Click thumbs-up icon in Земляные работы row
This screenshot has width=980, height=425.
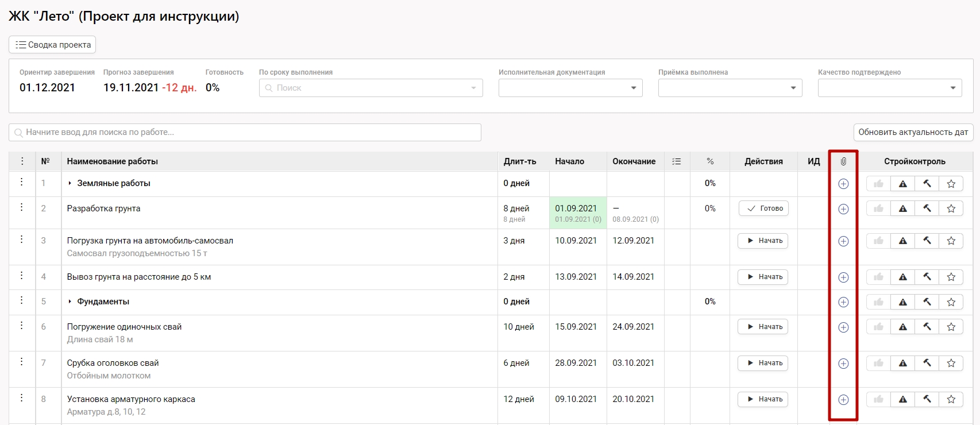point(878,184)
